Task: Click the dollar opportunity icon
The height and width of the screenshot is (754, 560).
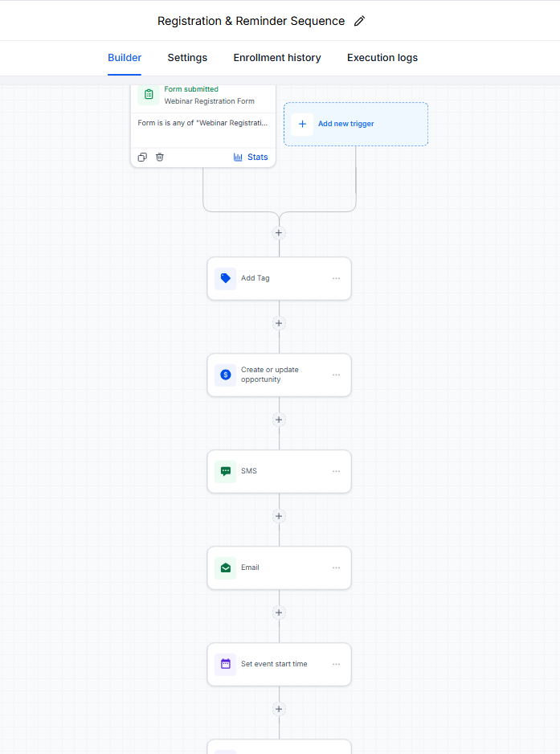Action: [x=226, y=375]
